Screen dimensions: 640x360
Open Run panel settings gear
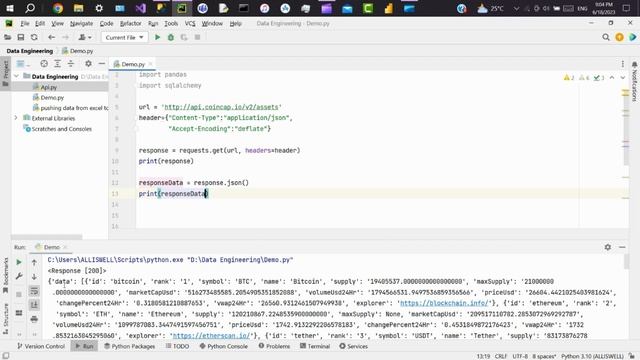point(608,247)
